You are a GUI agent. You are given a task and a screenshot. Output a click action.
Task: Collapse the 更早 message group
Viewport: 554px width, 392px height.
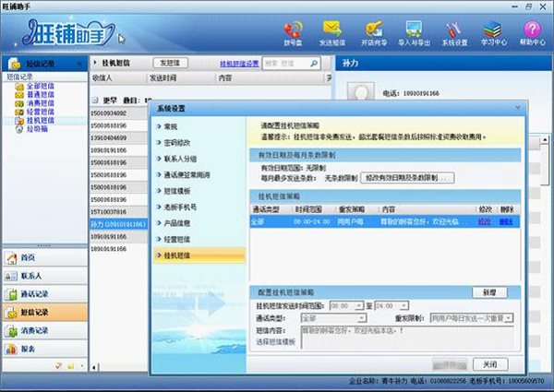tap(95, 101)
